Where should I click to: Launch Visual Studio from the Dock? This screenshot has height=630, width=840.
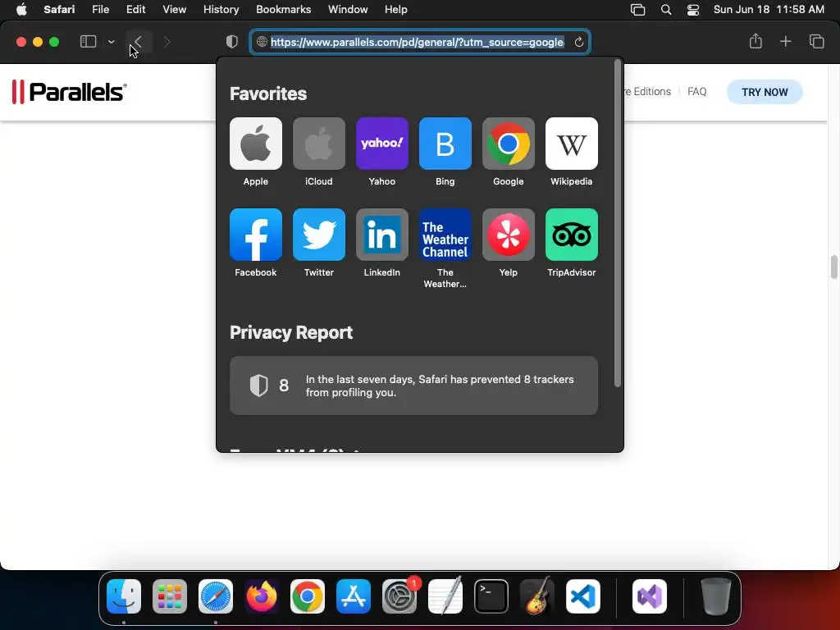pos(650,596)
